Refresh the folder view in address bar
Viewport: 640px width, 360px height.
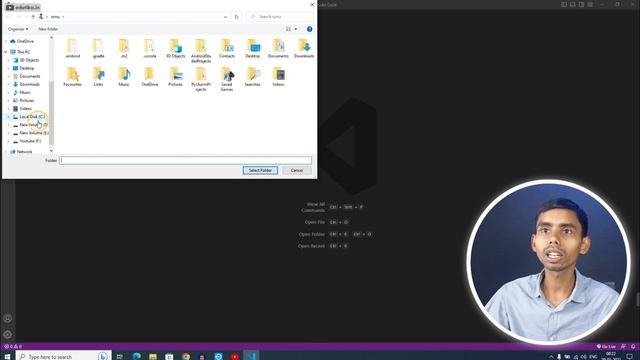point(236,17)
